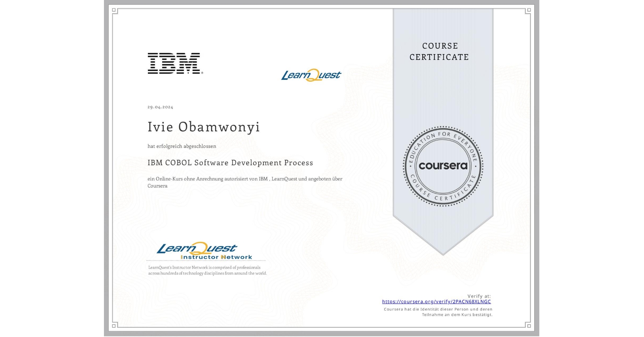Click the course title IBM COBOL Software Development Process
Viewport: 644px width, 337px height.
click(x=230, y=163)
